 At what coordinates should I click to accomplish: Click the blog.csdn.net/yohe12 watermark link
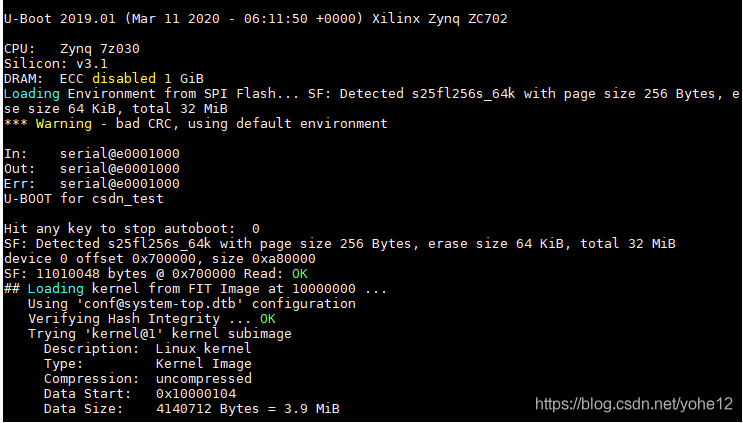pyautogui.click(x=634, y=404)
